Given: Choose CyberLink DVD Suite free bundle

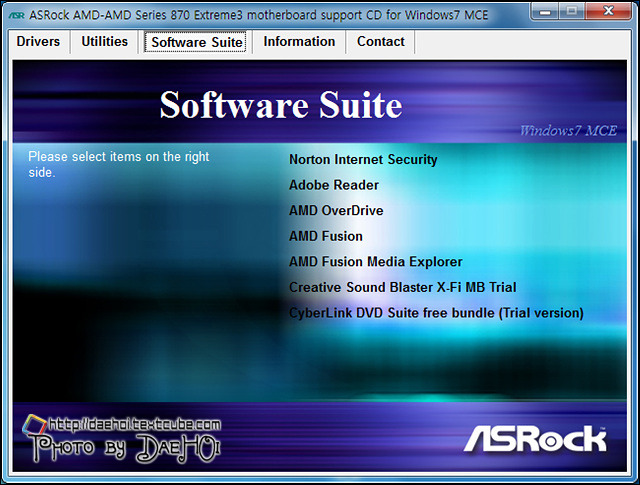Looking at the screenshot, I should coord(436,313).
